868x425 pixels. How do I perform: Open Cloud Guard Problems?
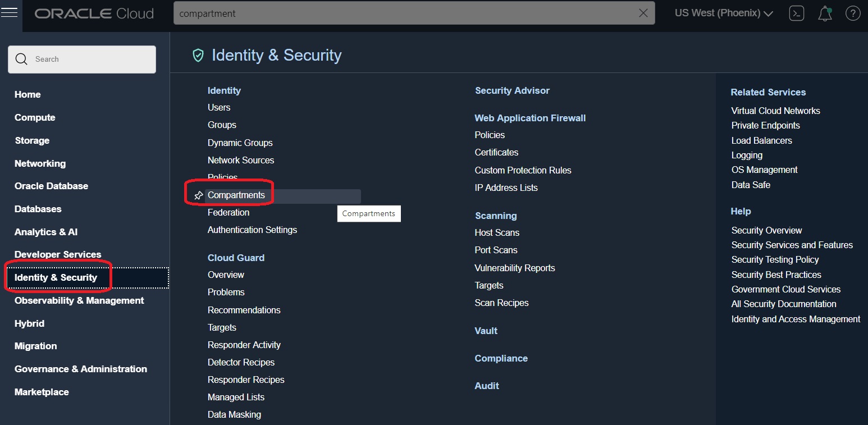(226, 292)
